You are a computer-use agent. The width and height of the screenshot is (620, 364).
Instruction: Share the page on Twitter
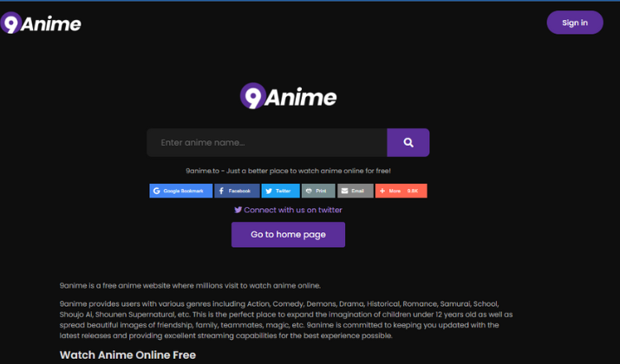[280, 191]
